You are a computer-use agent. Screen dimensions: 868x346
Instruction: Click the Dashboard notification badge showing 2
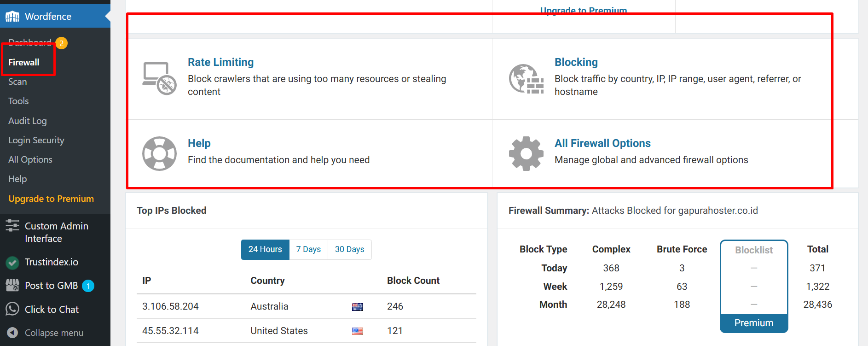61,43
